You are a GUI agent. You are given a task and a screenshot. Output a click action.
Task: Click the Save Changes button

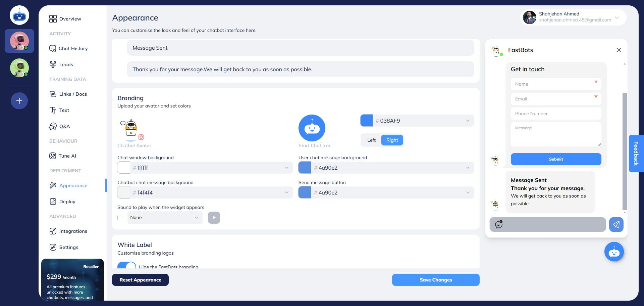pyautogui.click(x=436, y=280)
